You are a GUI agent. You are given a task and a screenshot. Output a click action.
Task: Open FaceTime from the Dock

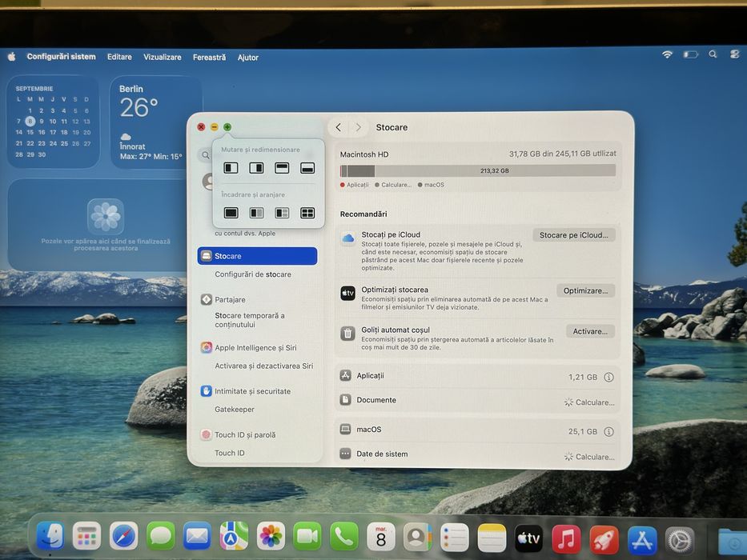coord(307,536)
